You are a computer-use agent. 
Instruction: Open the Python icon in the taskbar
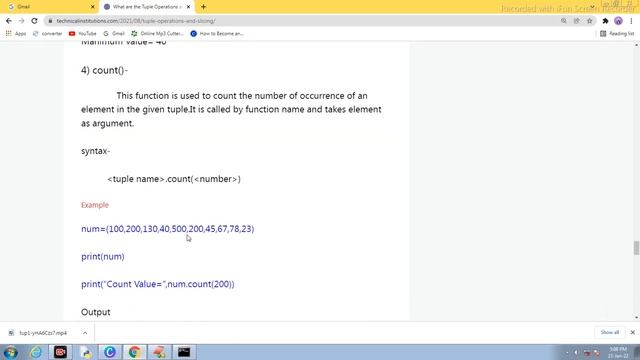point(85,352)
